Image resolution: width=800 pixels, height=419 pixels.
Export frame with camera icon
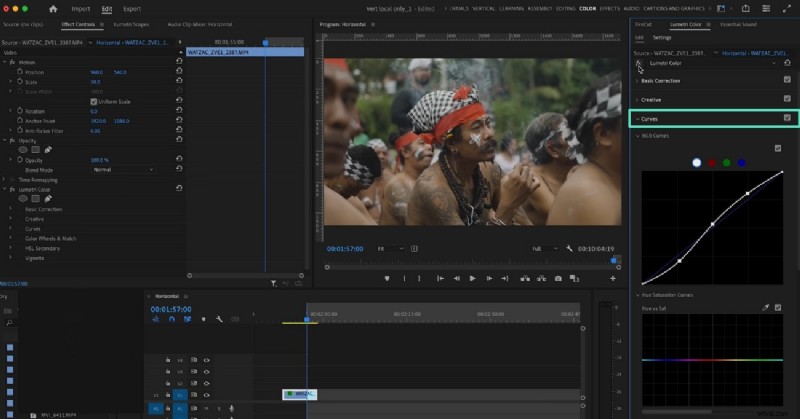pyautogui.click(x=558, y=278)
